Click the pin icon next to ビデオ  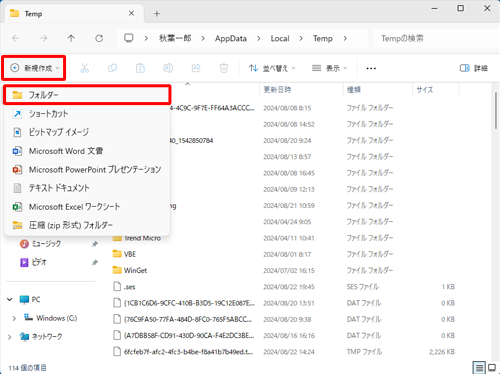95,263
